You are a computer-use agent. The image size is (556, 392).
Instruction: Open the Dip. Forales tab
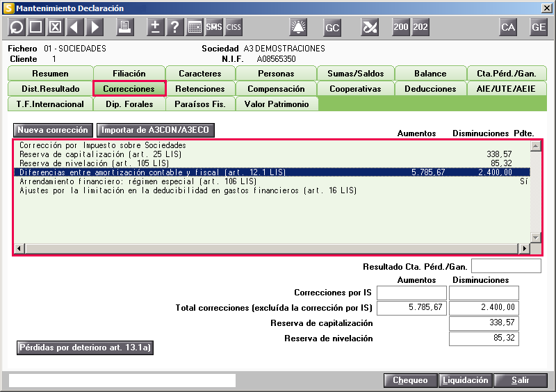[129, 104]
